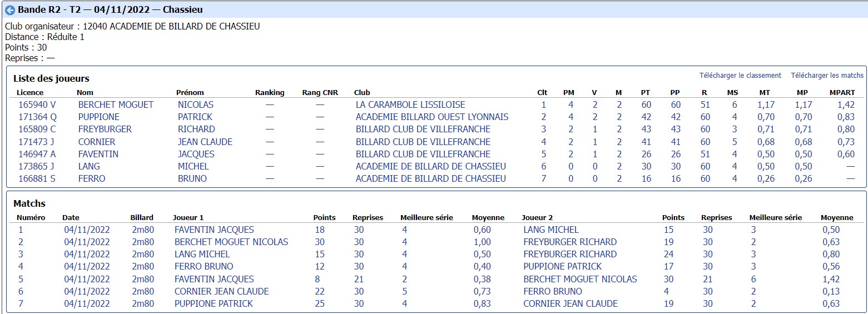The width and height of the screenshot is (868, 314).
Task: Click the Billard column header in Matchs
Action: tap(142, 217)
